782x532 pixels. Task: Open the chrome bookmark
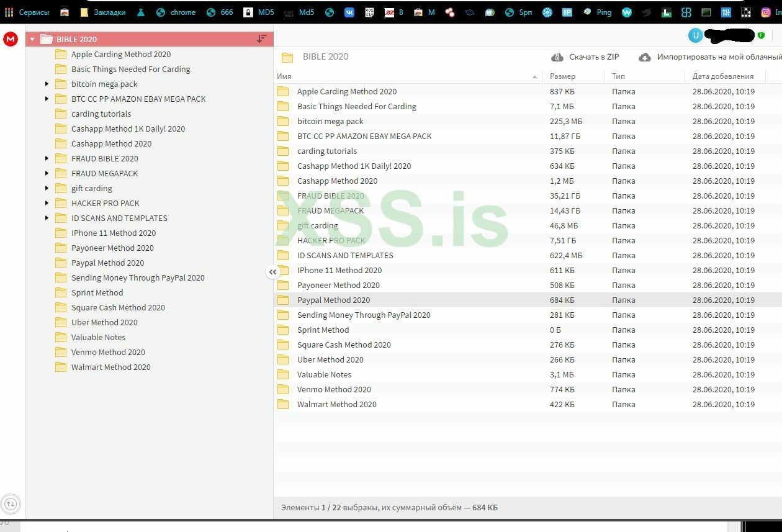176,12
